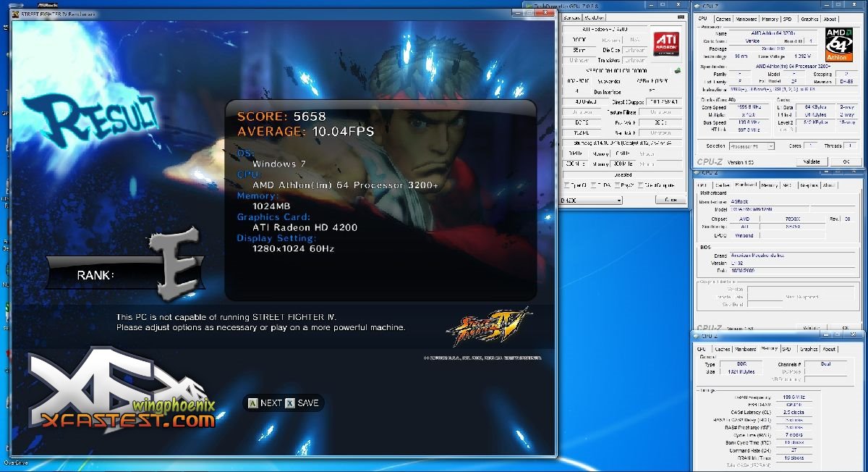This screenshot has height=472, width=868.
Task: Open the Mainboard tab in the CPU-Z window showing the CPU tab
Action: [x=746, y=20]
